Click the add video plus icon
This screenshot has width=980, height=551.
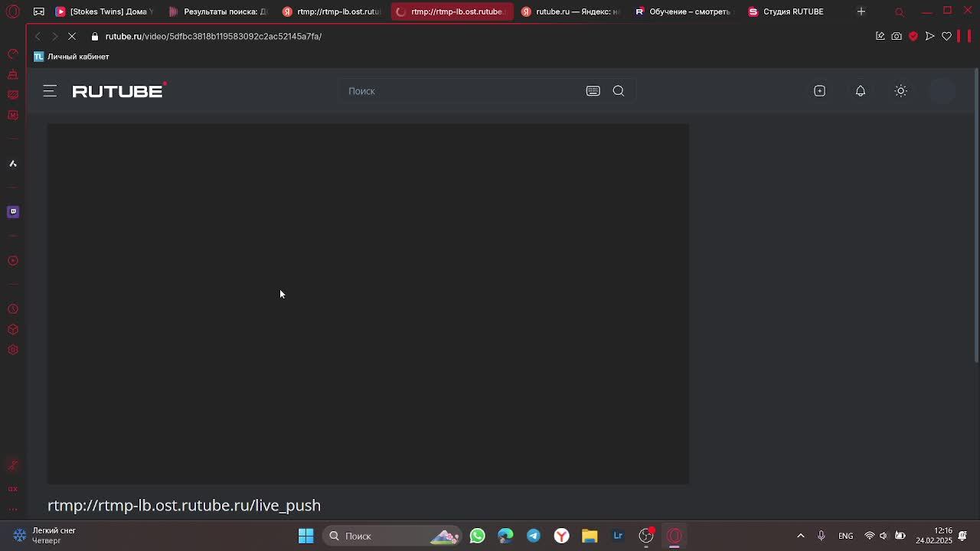pyautogui.click(x=820, y=91)
